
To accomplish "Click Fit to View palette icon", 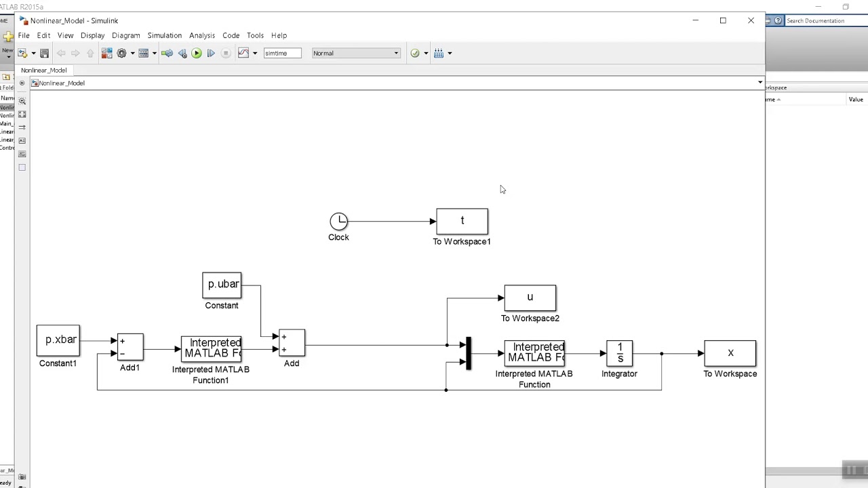I will pyautogui.click(x=22, y=115).
